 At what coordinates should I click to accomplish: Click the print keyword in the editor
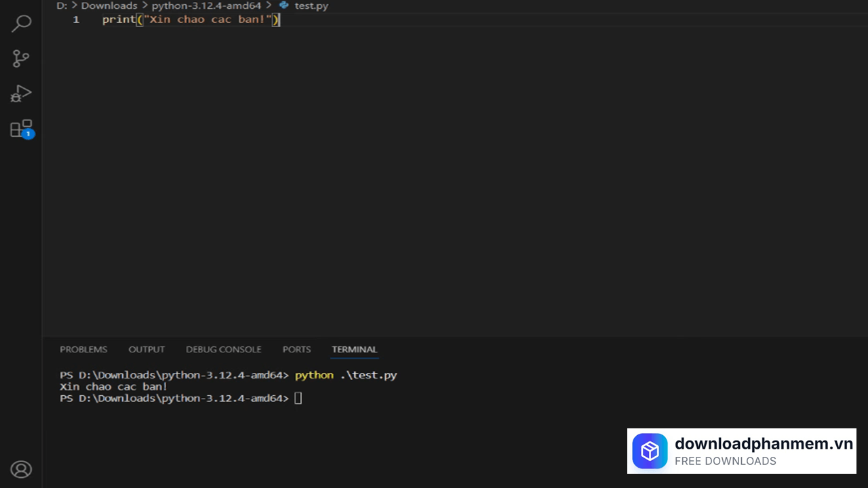point(119,20)
